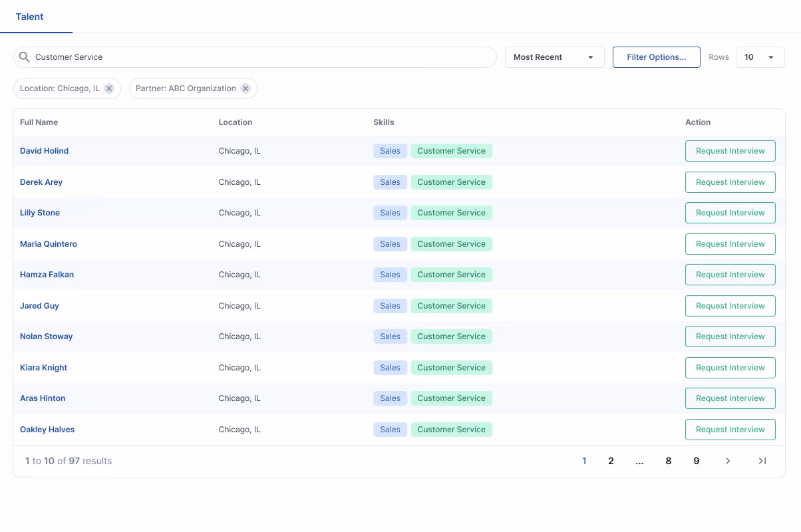Request interview with David Holind
Screen dimensions: 801x532
point(730,151)
